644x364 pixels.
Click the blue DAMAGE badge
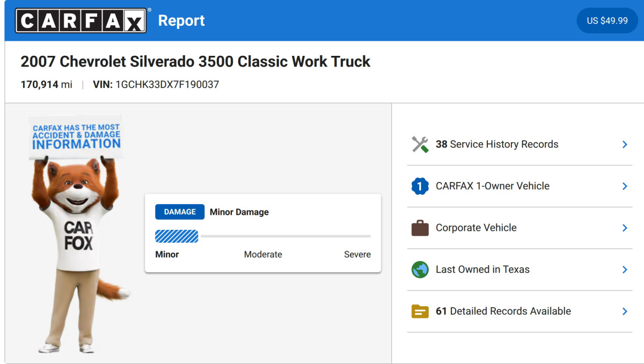pyautogui.click(x=180, y=212)
